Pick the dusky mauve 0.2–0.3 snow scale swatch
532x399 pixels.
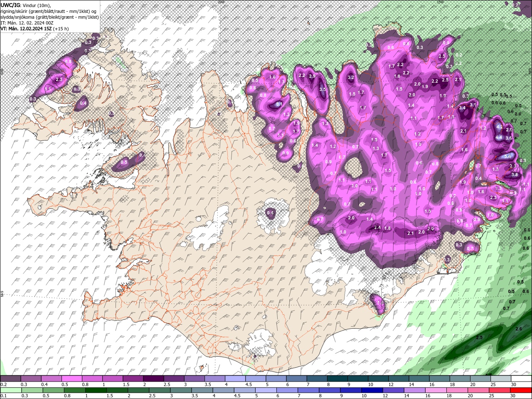[10, 379]
